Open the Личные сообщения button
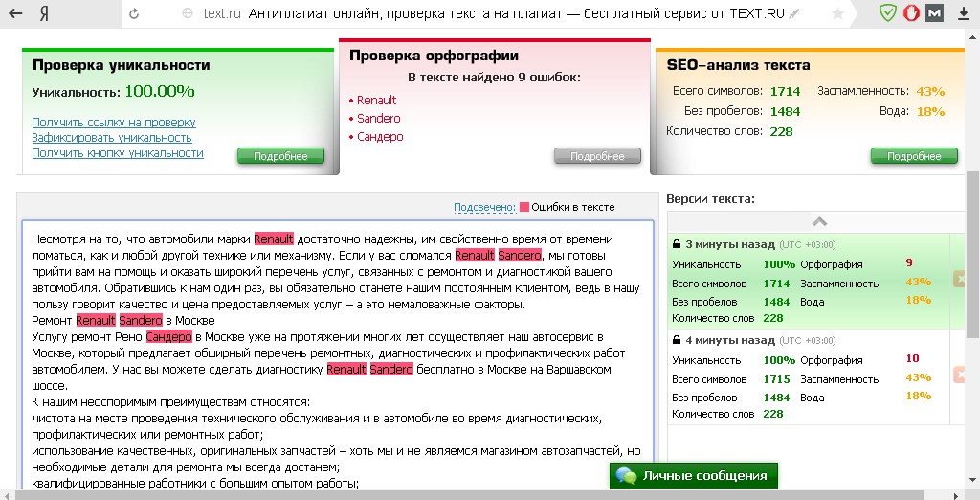Viewport: 980px width, 500px height. tap(694, 476)
